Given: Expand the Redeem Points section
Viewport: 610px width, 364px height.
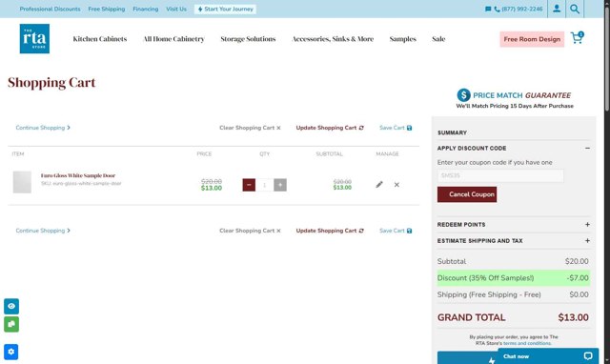Looking at the screenshot, I should pos(587,224).
